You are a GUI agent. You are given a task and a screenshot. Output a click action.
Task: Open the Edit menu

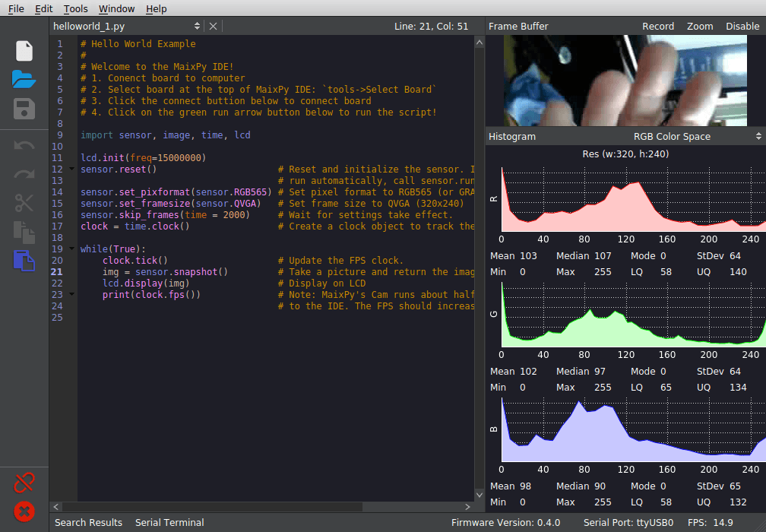[43, 9]
